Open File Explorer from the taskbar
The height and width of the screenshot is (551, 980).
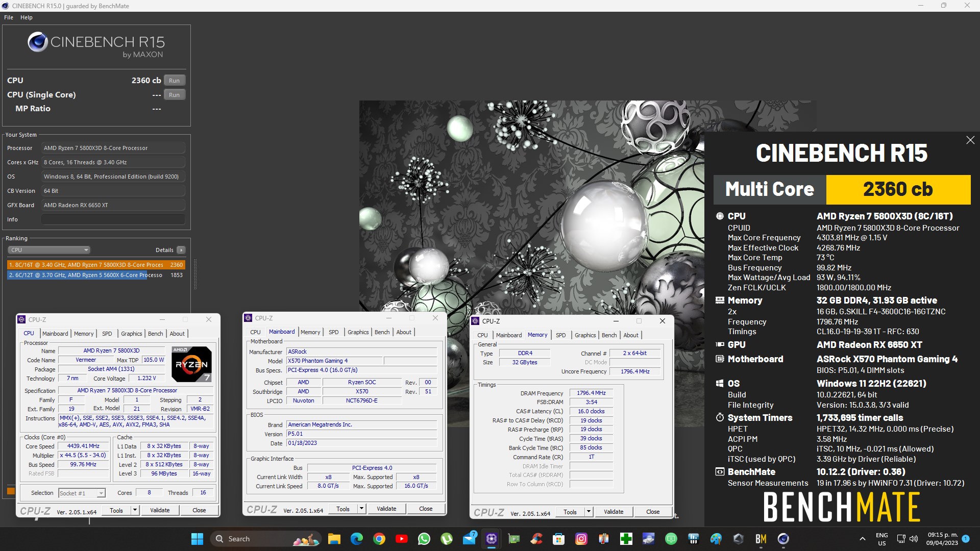(334, 539)
